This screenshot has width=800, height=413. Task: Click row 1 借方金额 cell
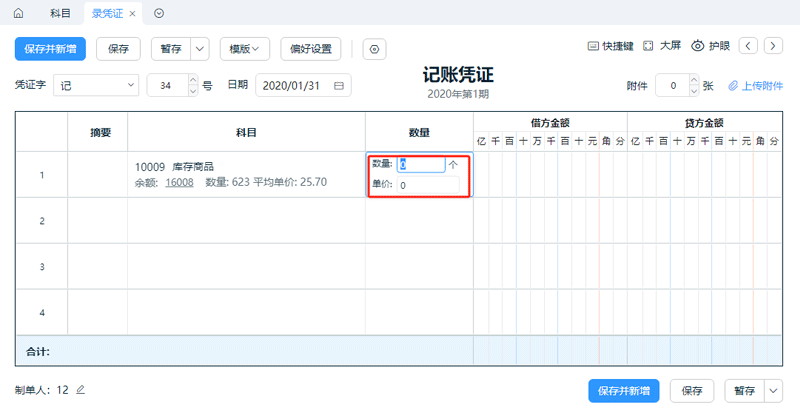tap(551, 175)
